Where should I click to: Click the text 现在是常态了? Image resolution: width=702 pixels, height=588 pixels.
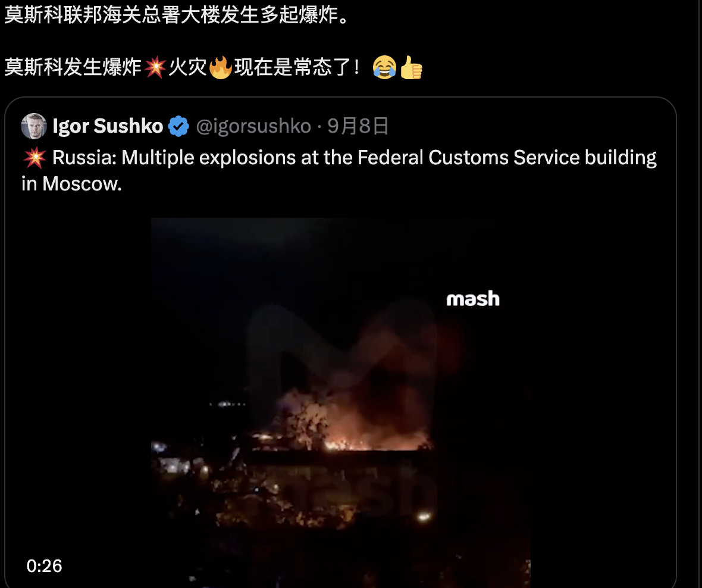[x=296, y=68]
